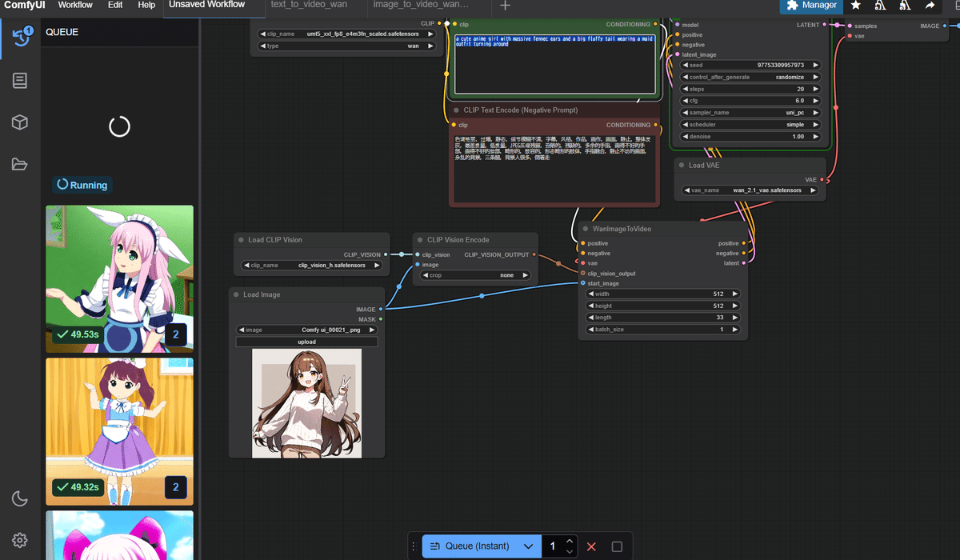The height and width of the screenshot is (560, 960).
Task: Open the image Comfy ui_00021 dropdown
Action: tap(306, 330)
